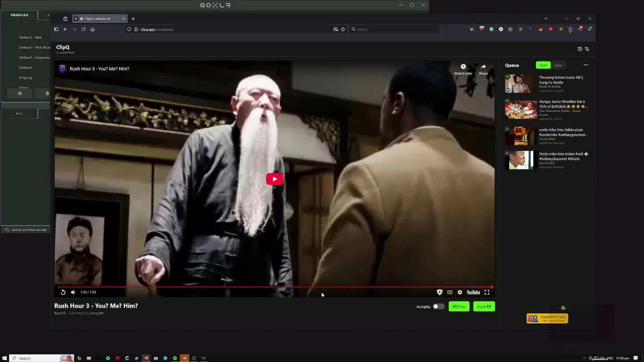The image size is (644, 362).
Task: Click the Windows taskbar Search box
Action: coord(42,358)
